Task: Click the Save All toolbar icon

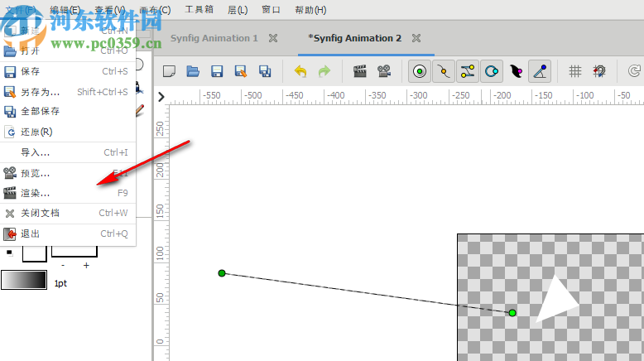Action: coord(265,71)
